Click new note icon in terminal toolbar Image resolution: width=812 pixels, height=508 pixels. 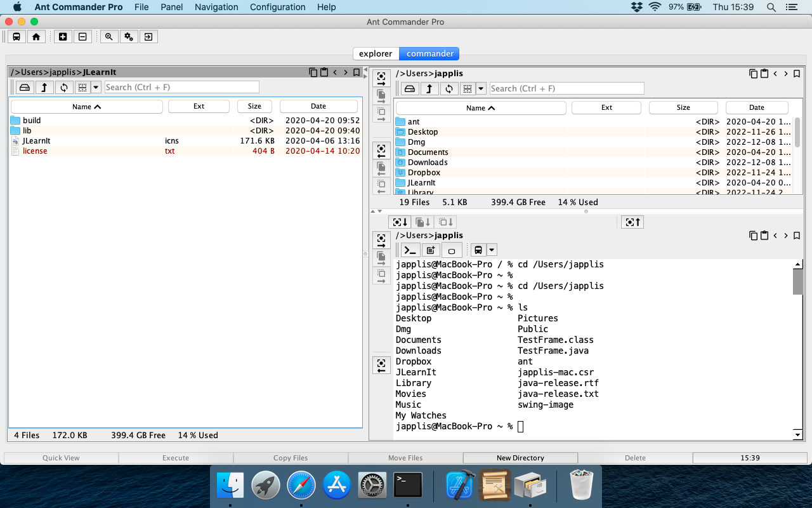click(x=431, y=250)
